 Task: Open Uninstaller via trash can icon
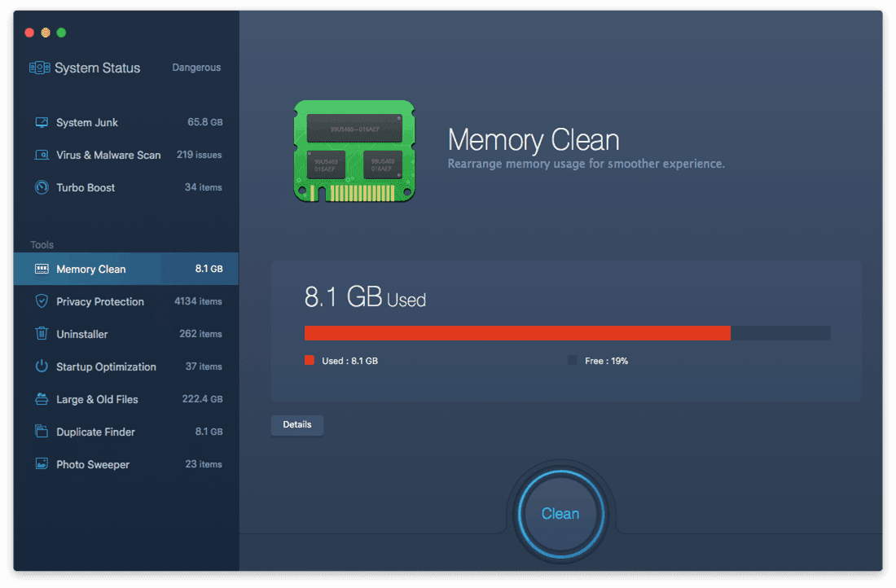pos(42,334)
